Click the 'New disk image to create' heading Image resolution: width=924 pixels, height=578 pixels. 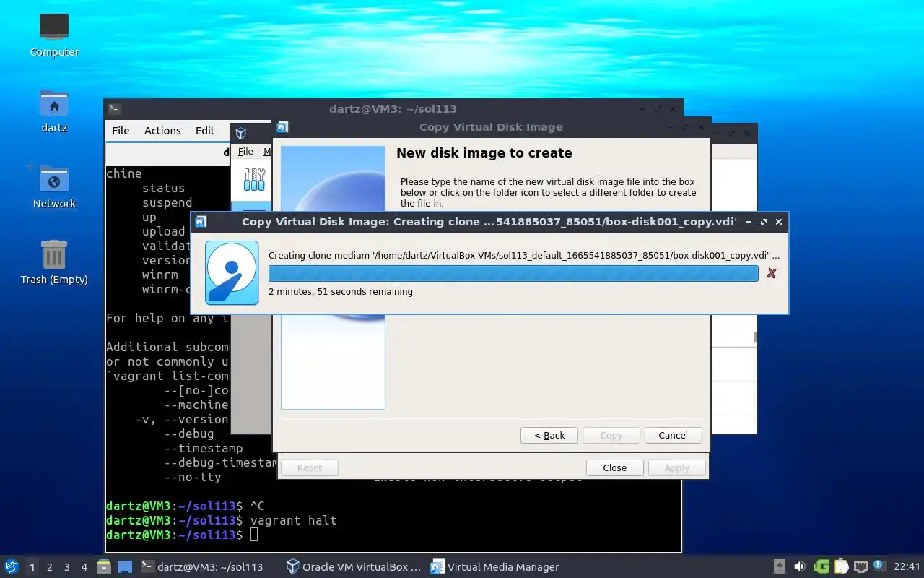484,153
